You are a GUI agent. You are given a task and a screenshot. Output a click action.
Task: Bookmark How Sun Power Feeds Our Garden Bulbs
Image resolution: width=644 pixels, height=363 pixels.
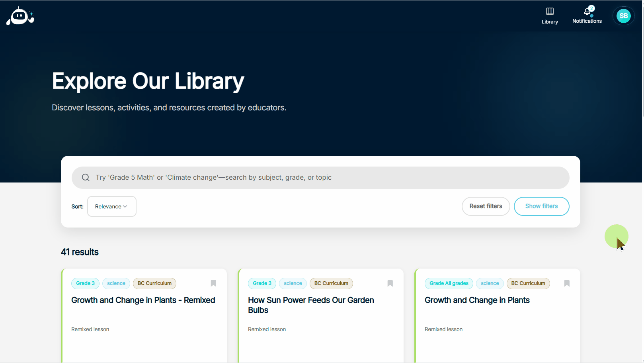tap(390, 283)
